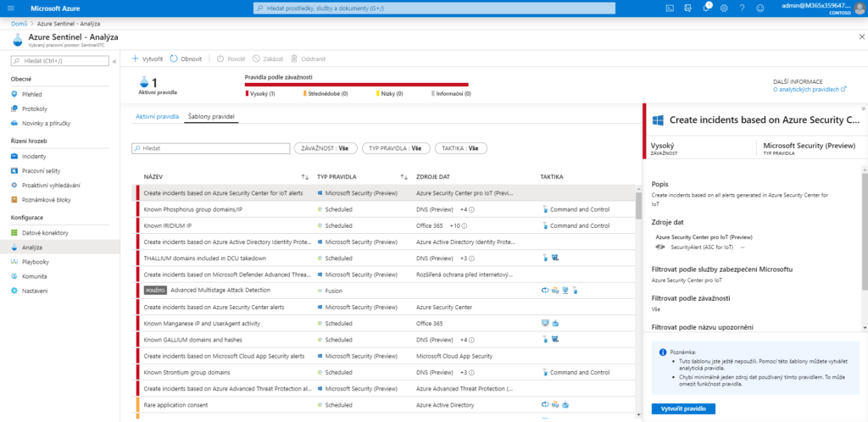
Task: Open portal settings gear icon
Action: pos(724,8)
